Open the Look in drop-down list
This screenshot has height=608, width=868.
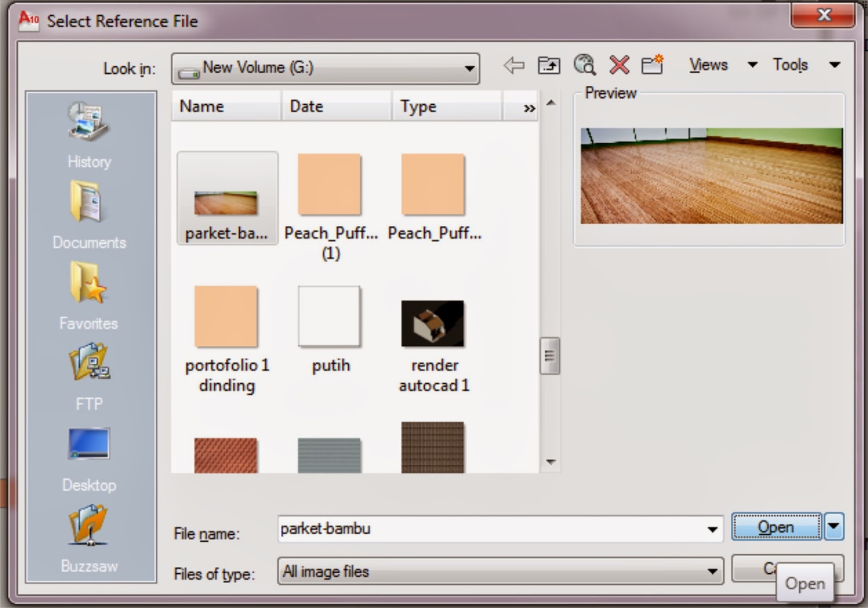click(x=468, y=68)
